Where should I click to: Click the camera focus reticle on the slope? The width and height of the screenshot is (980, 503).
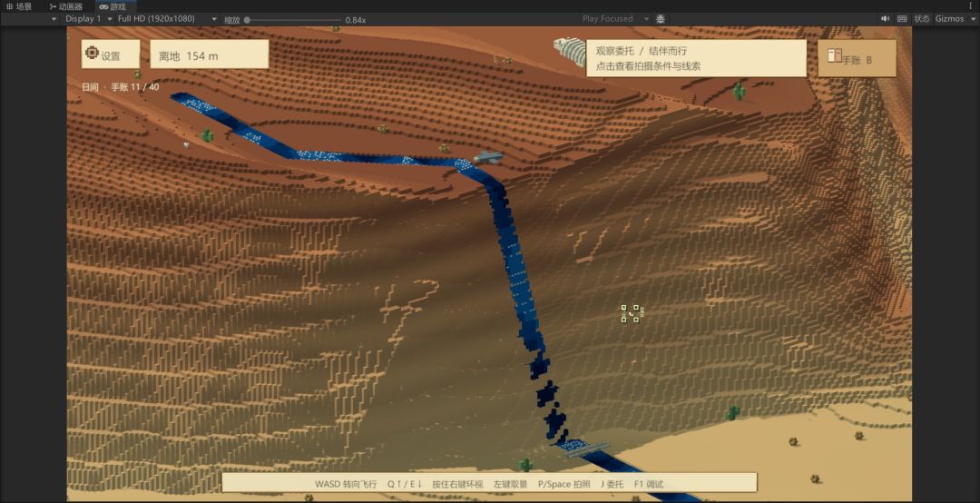click(x=632, y=313)
